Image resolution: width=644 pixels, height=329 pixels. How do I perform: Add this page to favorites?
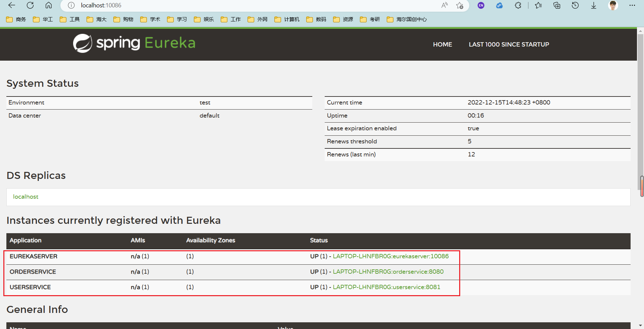coord(460,6)
